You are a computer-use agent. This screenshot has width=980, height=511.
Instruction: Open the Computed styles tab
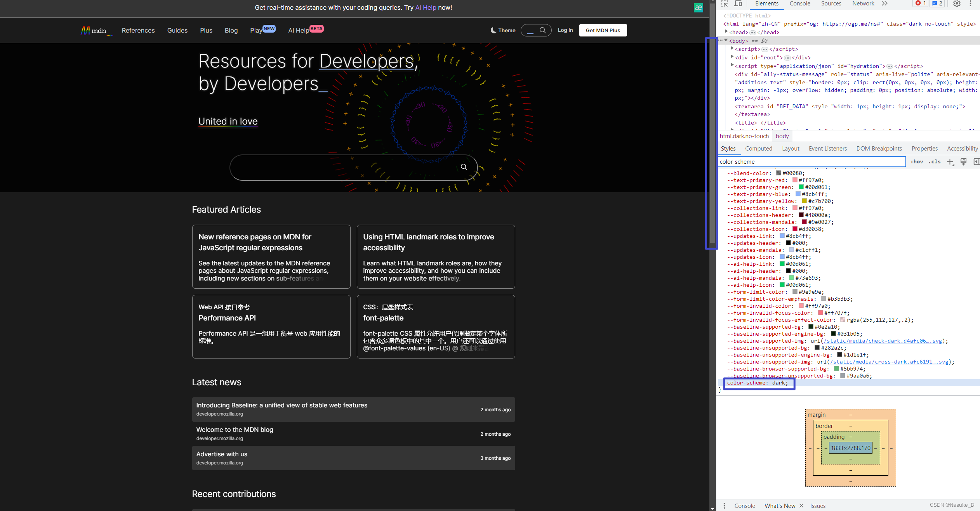click(758, 149)
